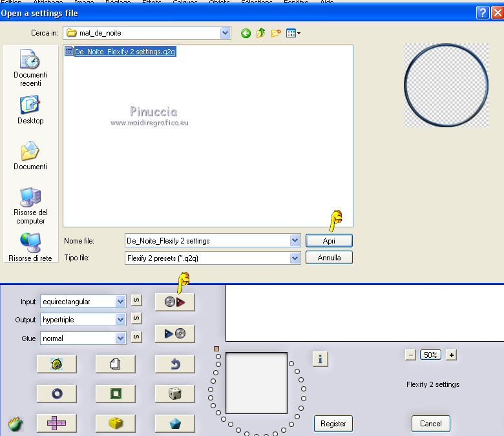Click the yellow brick button
Image resolution: width=504 pixels, height=436 pixels.
[116, 424]
